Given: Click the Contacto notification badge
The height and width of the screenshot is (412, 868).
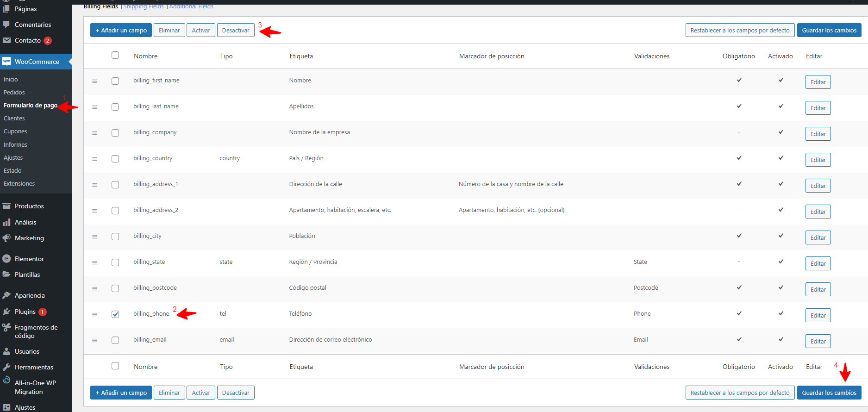Looking at the screenshot, I should (x=47, y=41).
